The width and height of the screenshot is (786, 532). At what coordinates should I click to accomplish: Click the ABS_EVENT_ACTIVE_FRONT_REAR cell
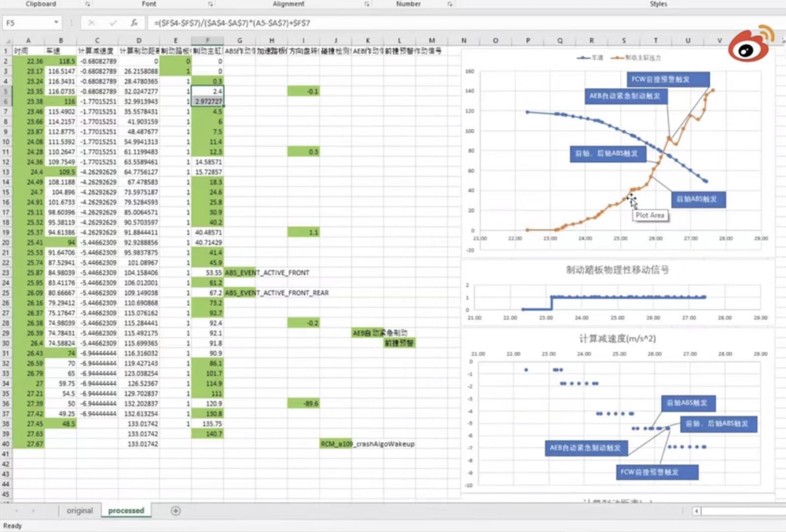click(277, 292)
